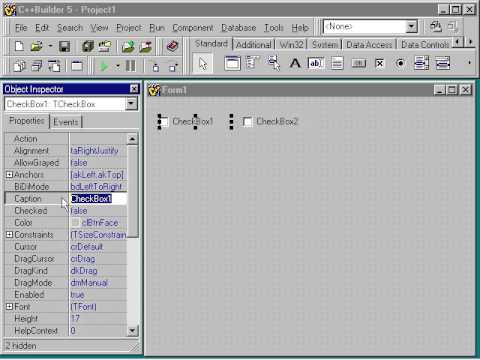Screen dimensions: 480x360
Task: Toggle the CheckBox2 checkbox on Form1
Action: coord(248,122)
